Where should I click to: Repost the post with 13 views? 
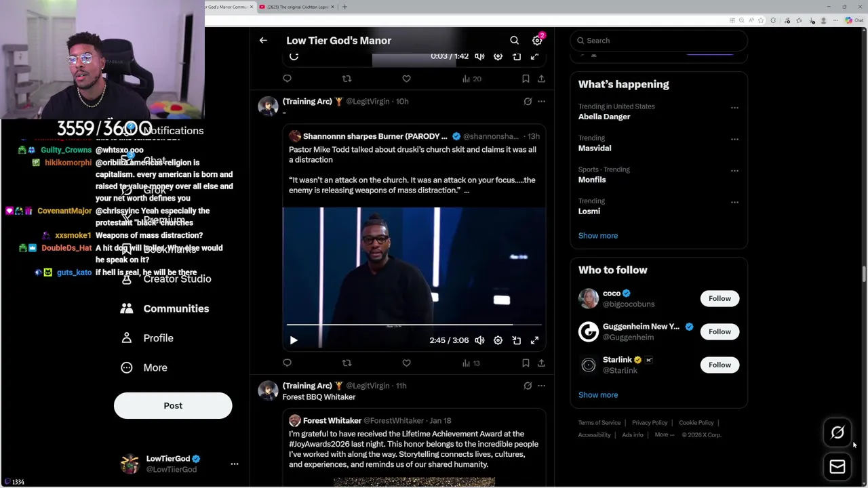[x=347, y=363]
